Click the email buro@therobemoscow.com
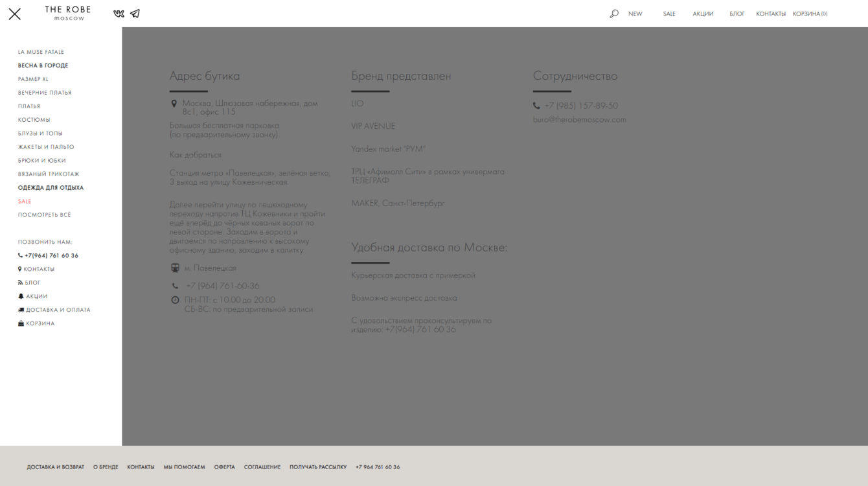Image resolution: width=868 pixels, height=486 pixels. click(x=580, y=120)
